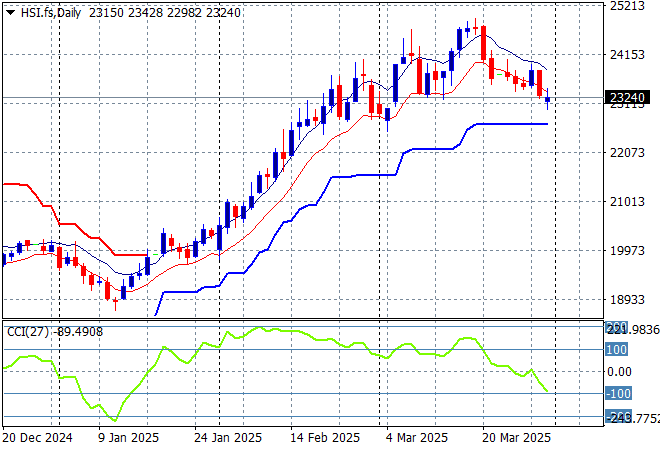The height and width of the screenshot is (450, 660).
Task: Click the latest candlestick on the chart
Action: [x=547, y=97]
